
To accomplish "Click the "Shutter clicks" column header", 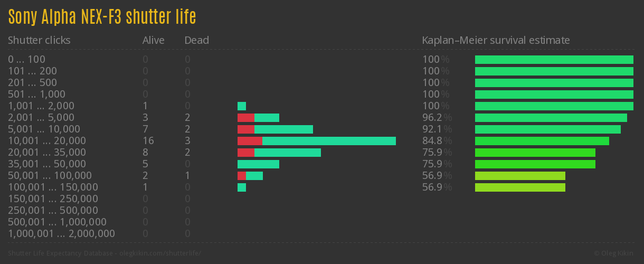I will [39, 40].
